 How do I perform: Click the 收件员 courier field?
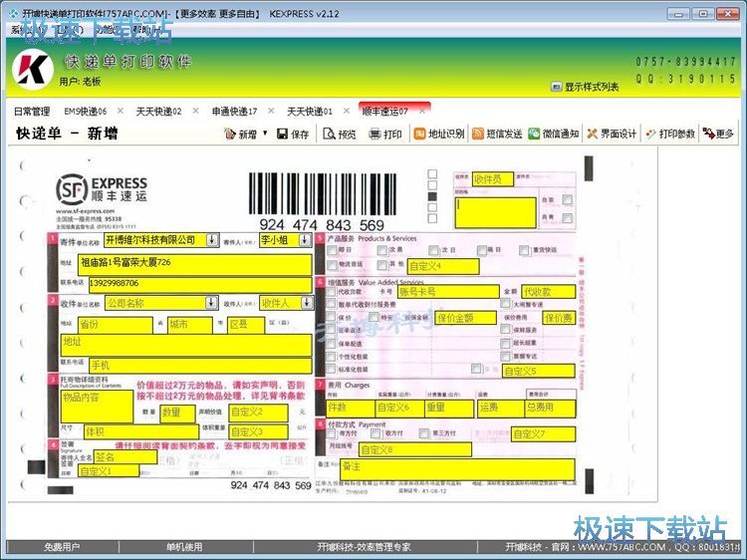pyautogui.click(x=493, y=179)
